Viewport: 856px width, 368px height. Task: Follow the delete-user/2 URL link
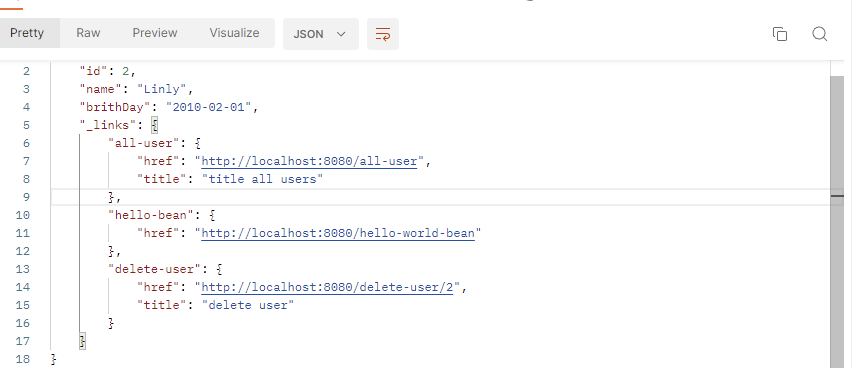coord(327,287)
